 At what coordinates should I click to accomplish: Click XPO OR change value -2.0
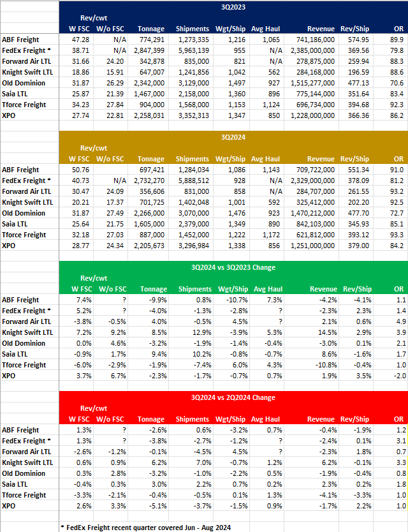[400, 376]
